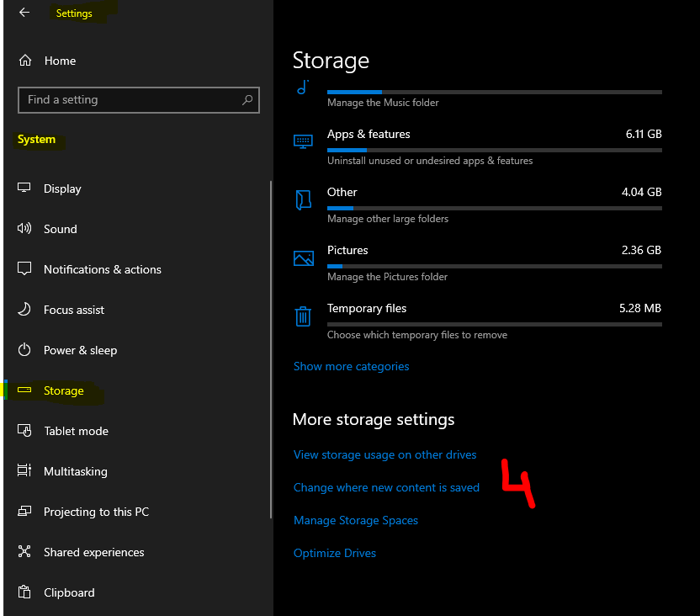Click 'Manage the Music folder' text
The width and height of the screenshot is (700, 616).
pos(383,103)
